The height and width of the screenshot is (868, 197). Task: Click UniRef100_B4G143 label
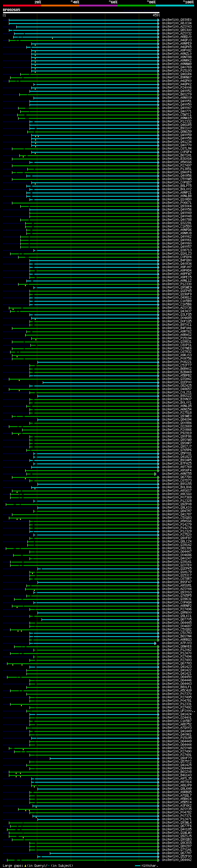pos(176,775)
